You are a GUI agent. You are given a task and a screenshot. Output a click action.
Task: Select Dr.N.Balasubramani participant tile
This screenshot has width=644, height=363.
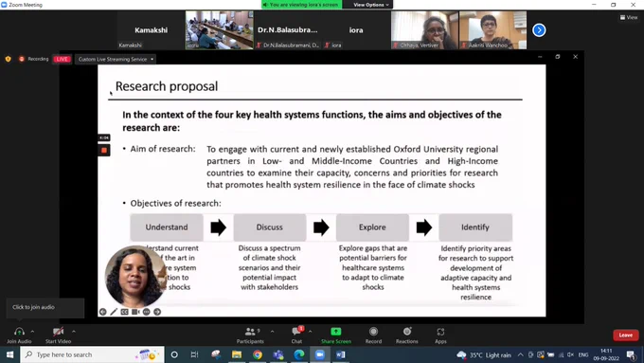pos(288,30)
